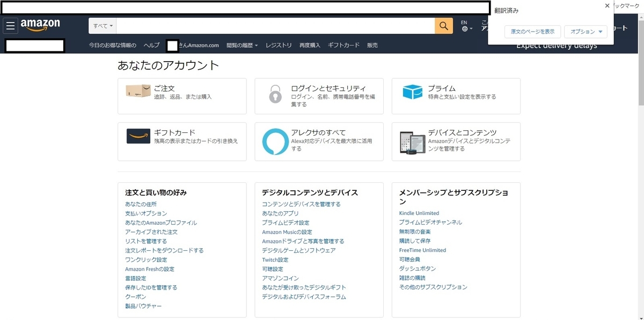
Task: Open 可聴会員 link
Action: click(x=409, y=259)
